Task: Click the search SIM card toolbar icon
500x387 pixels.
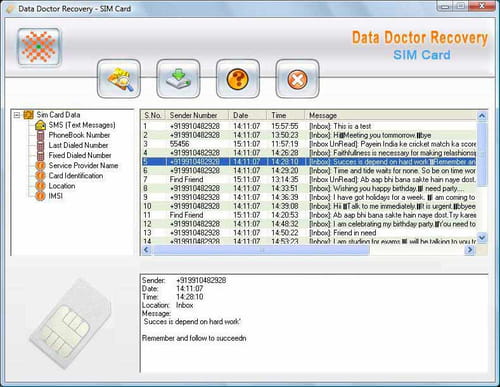Action: pos(119,79)
